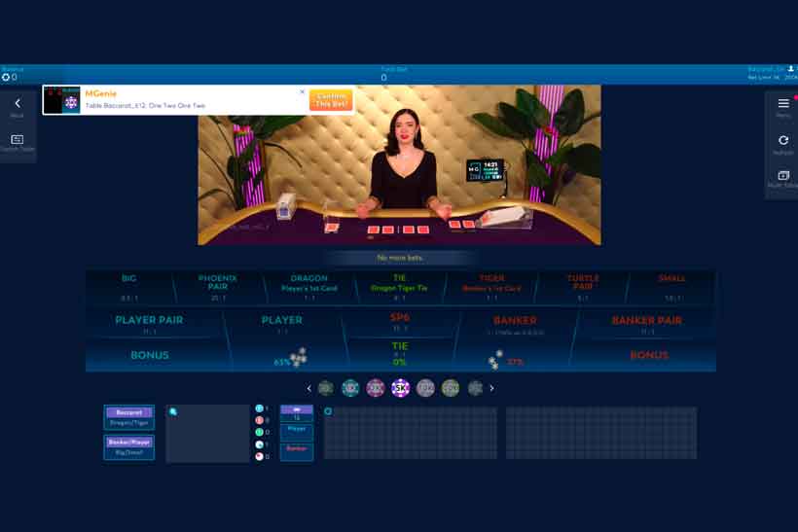
Task: Place a bet on PLAYER PAIR
Action: [x=149, y=324]
